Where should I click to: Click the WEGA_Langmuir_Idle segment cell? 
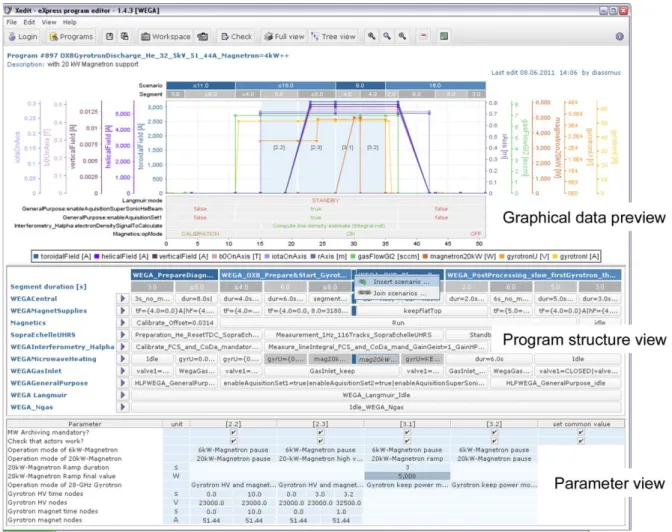(x=376, y=395)
